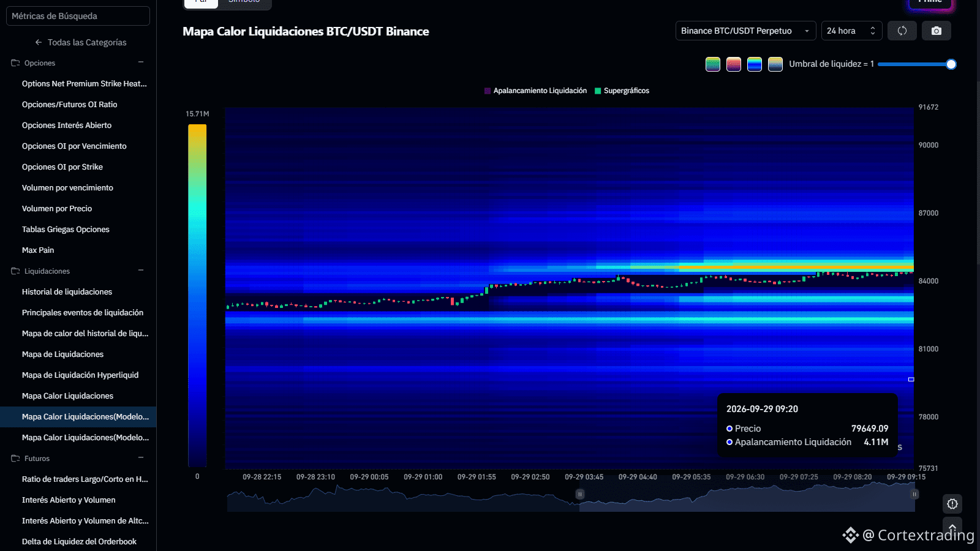The height and width of the screenshot is (551, 980).
Task: Toggle the Supergráficos legend series
Action: pyautogui.click(x=622, y=91)
